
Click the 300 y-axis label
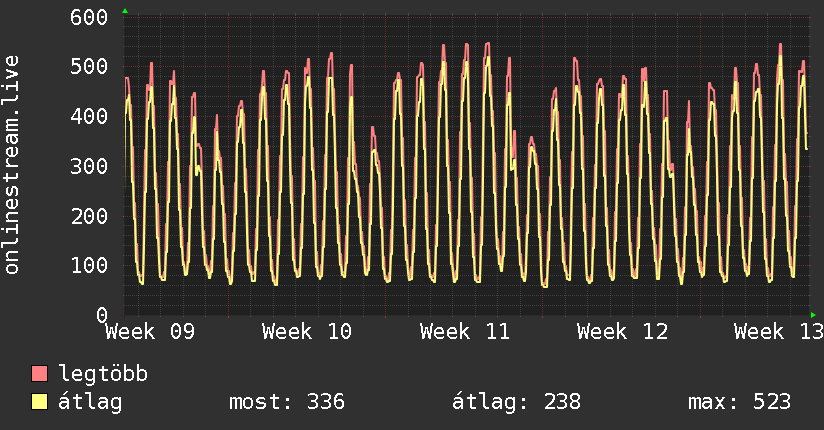[90, 166]
